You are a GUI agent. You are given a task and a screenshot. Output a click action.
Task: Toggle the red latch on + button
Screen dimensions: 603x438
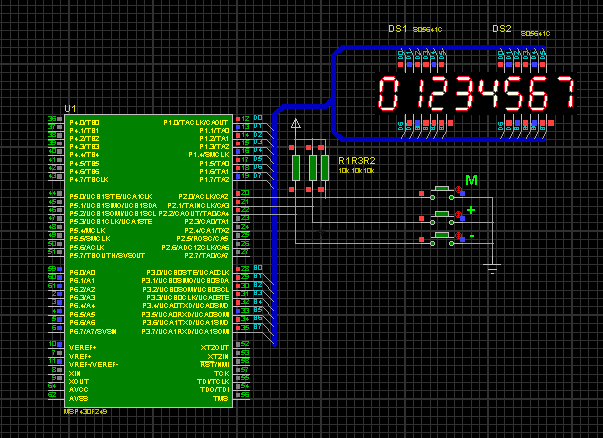(x=459, y=213)
